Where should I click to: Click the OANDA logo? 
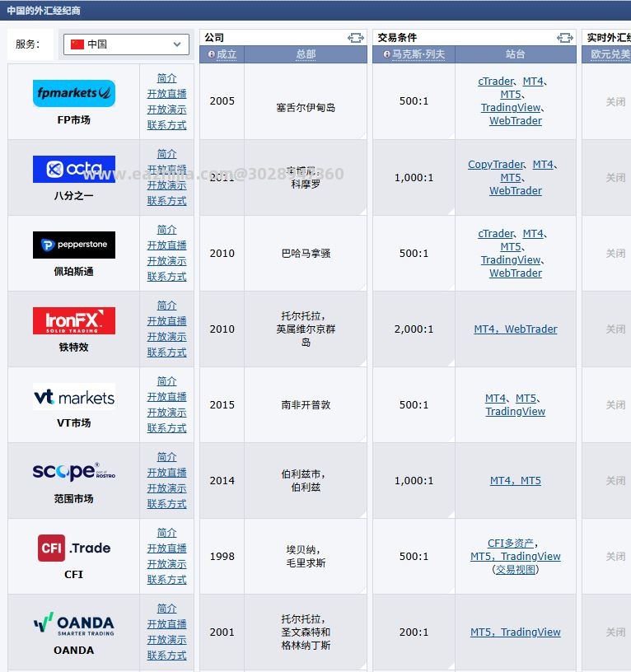point(74,623)
